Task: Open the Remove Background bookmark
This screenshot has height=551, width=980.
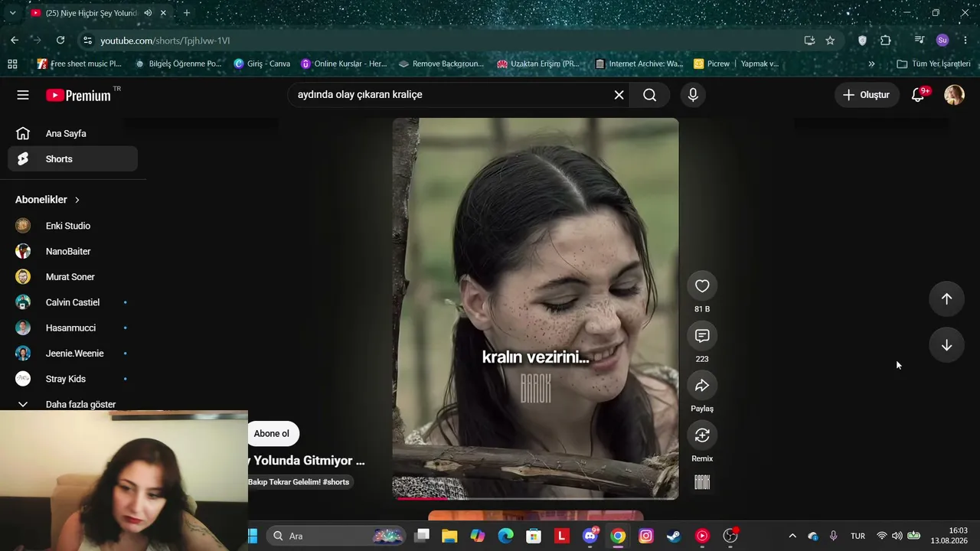Action: coord(442,64)
